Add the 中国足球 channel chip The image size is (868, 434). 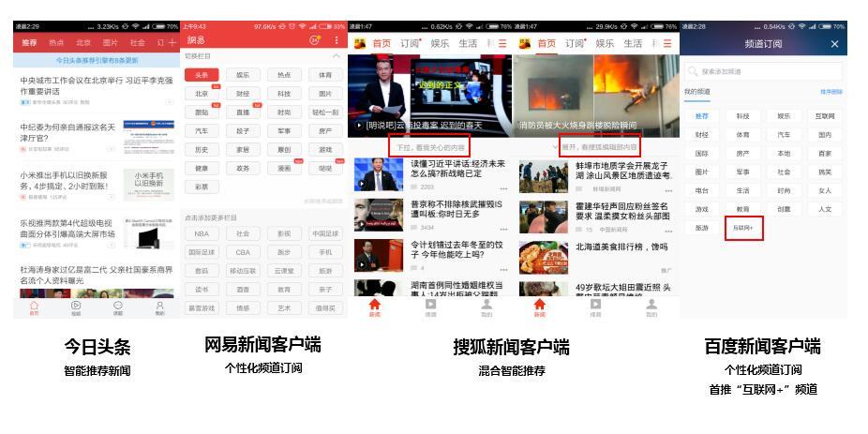[325, 233]
